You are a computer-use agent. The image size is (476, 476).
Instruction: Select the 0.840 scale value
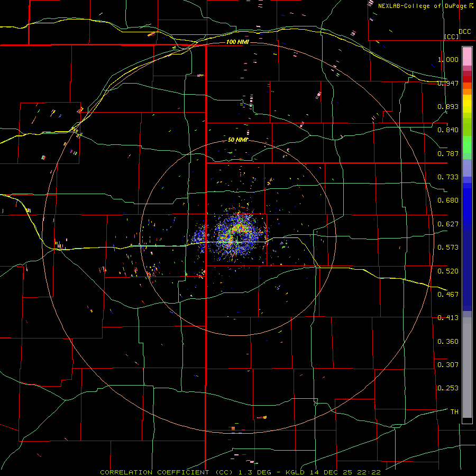[448, 130]
